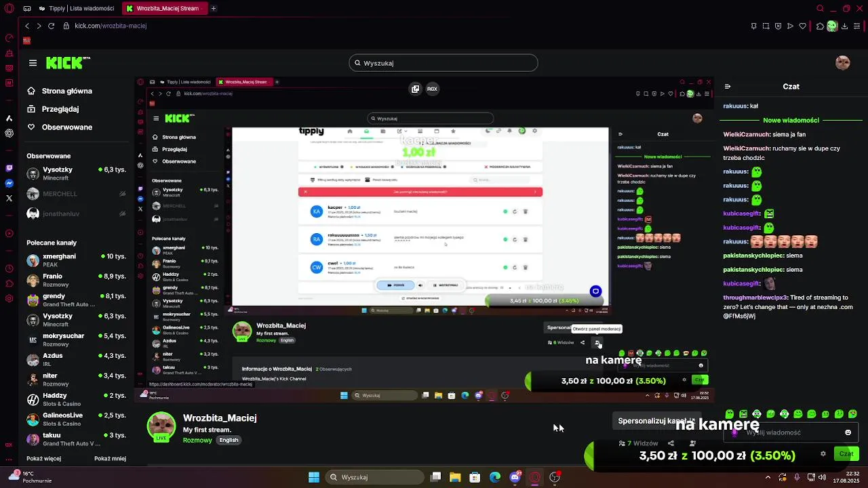
Task: Open a new browser tab
Action: coord(214,9)
